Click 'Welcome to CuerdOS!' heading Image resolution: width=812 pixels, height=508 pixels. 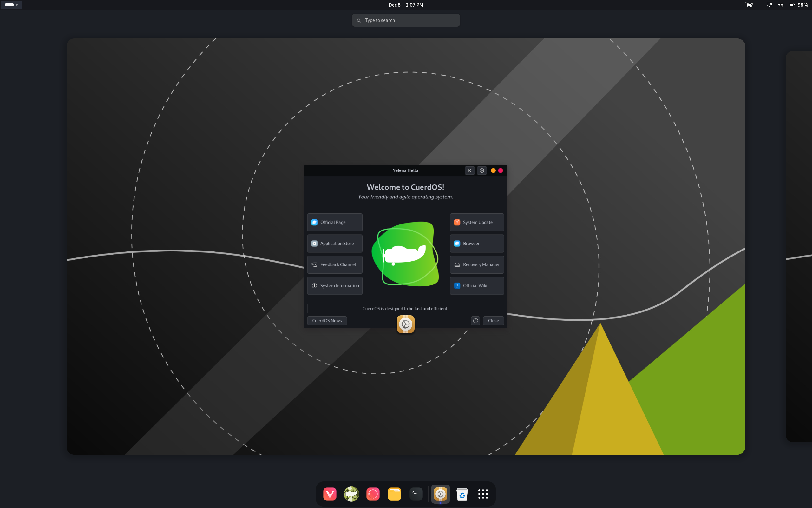[x=405, y=187]
